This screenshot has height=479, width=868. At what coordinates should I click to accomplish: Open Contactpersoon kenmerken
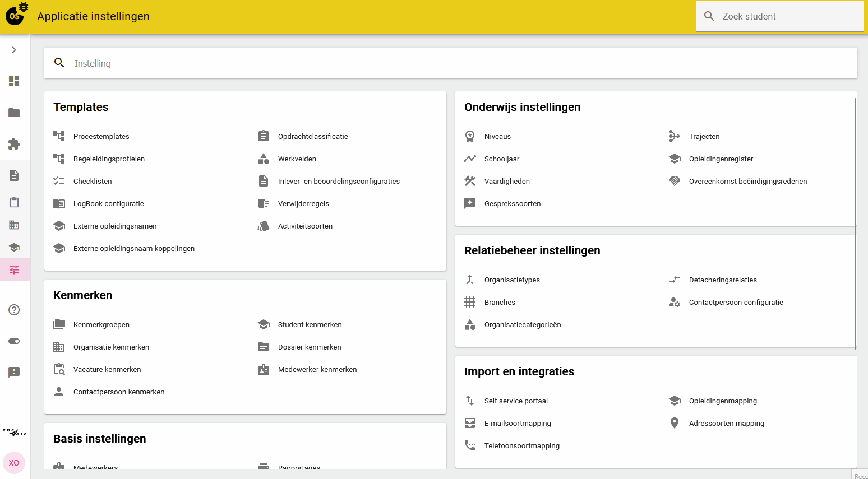pos(119,392)
